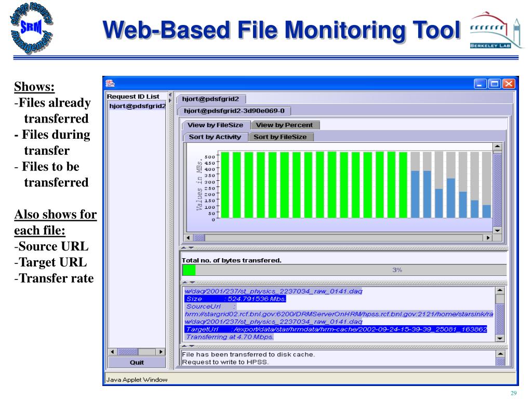Open the Sort by Activity tab

tap(215, 137)
